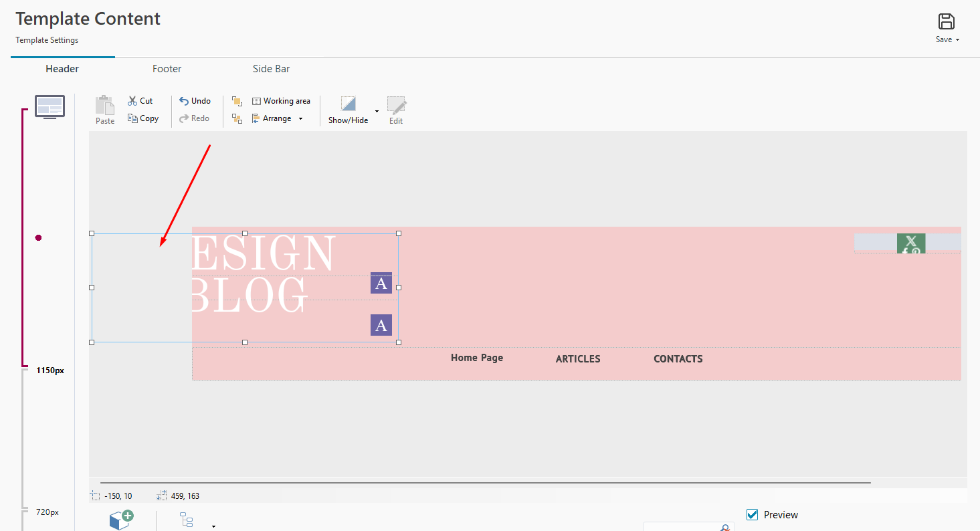Toggle the Working area display

coord(281,101)
